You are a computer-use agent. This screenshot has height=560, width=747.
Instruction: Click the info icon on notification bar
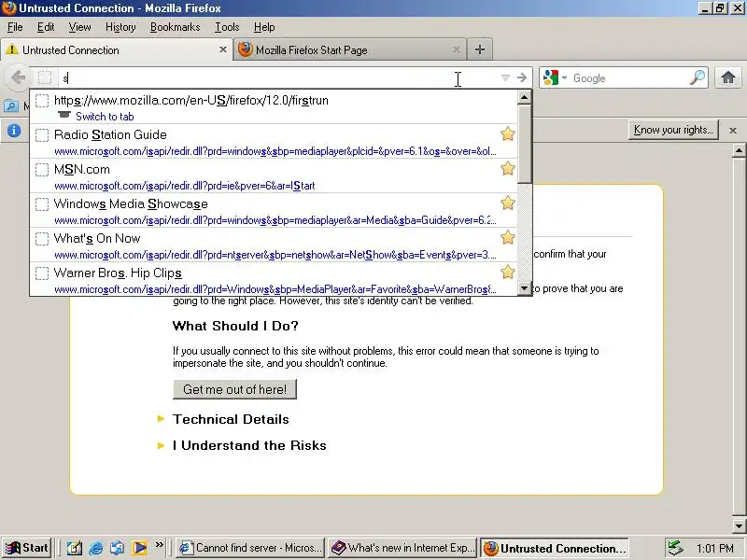pos(14,130)
